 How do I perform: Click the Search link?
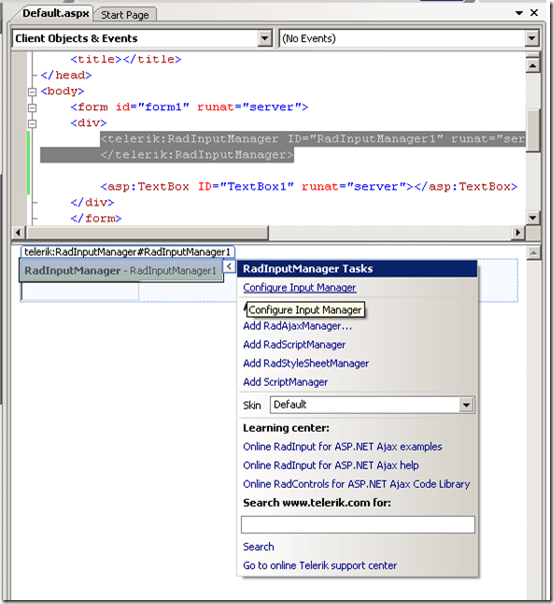coord(259,547)
